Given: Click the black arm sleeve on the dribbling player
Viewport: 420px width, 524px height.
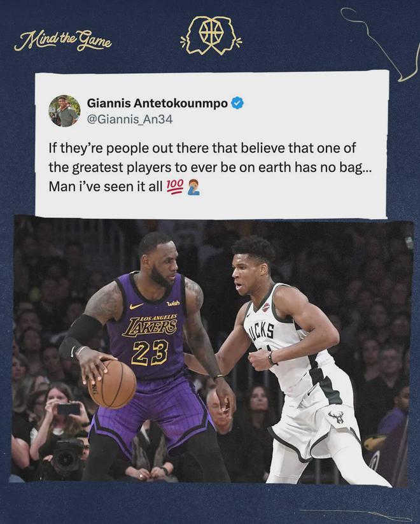Looking at the screenshot, I should 79,336.
